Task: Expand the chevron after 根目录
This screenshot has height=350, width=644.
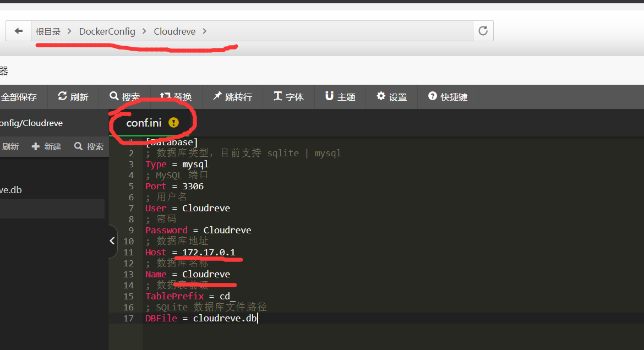Action: 69,31
